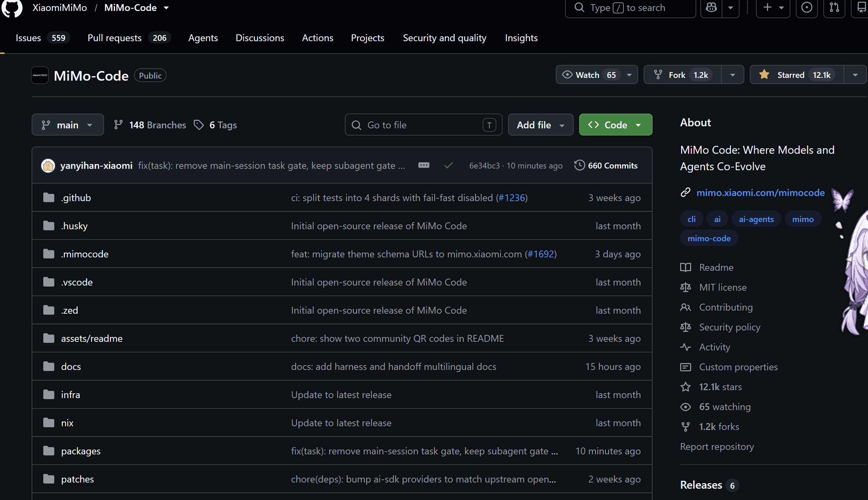Viewport: 868px width, 500px height.
Task: Click the Activity pulse icon
Action: (x=686, y=347)
